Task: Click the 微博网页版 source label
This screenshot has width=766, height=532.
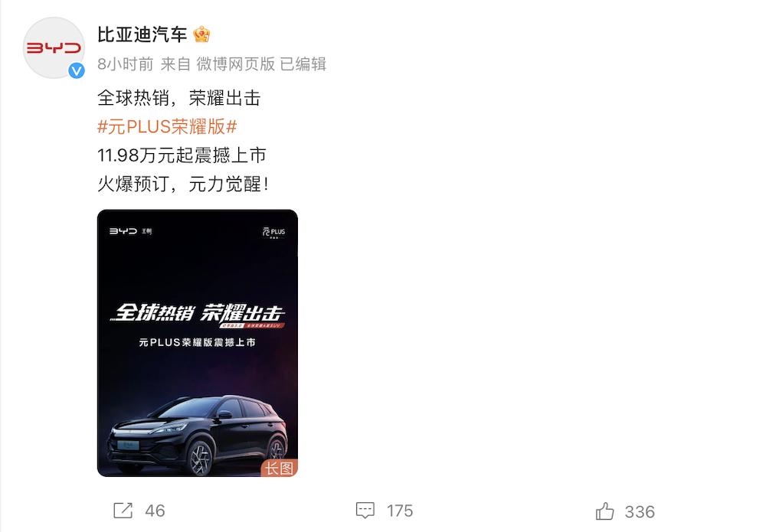Action: point(235,64)
